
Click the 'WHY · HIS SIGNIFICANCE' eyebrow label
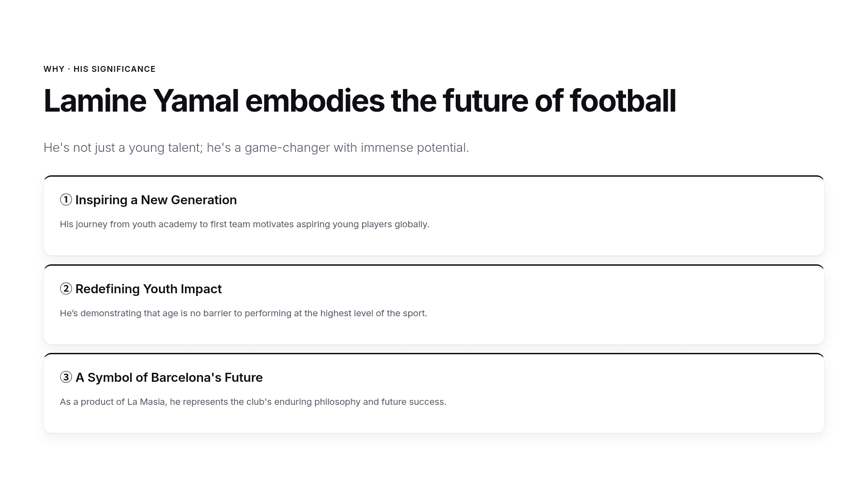tap(99, 69)
